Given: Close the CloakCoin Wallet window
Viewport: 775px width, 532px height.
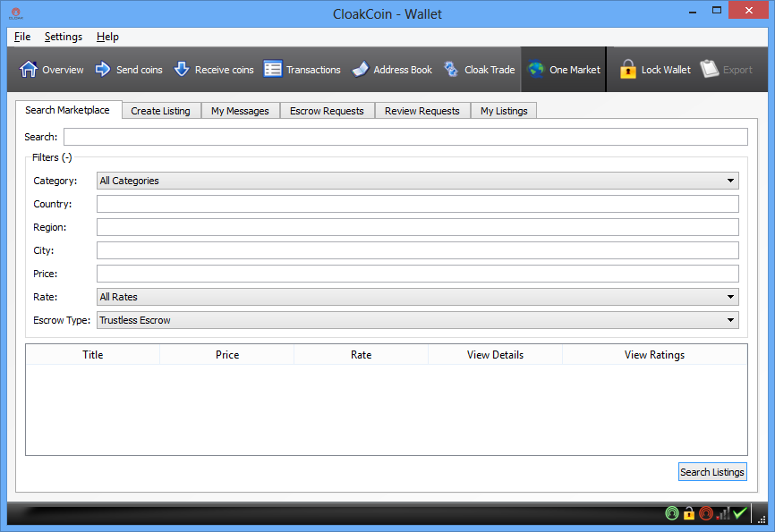Looking at the screenshot, I should click(x=749, y=11).
